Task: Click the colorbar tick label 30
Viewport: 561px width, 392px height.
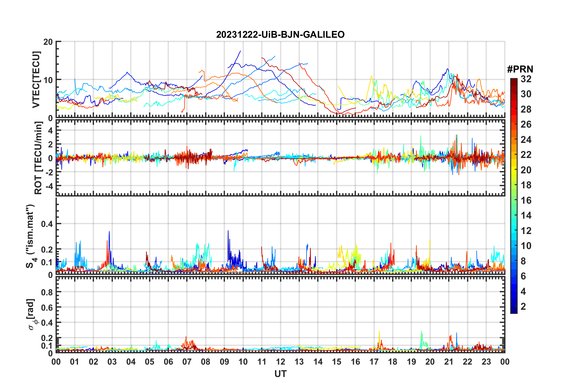Action: coord(526,94)
